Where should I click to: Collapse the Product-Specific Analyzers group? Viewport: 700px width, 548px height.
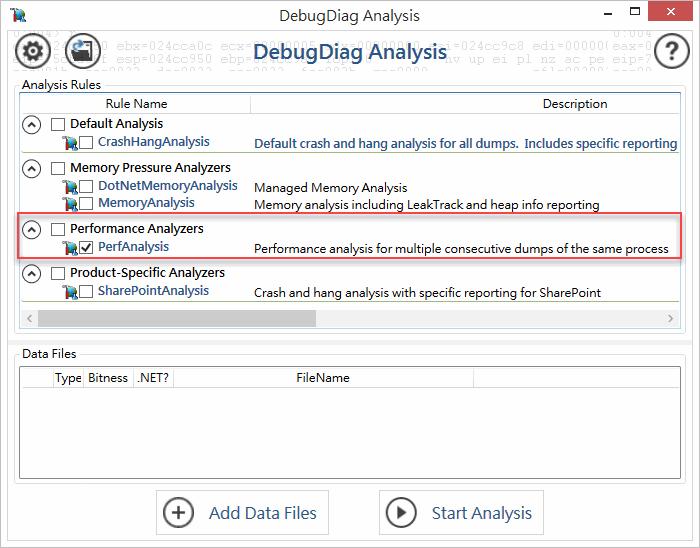(32, 274)
